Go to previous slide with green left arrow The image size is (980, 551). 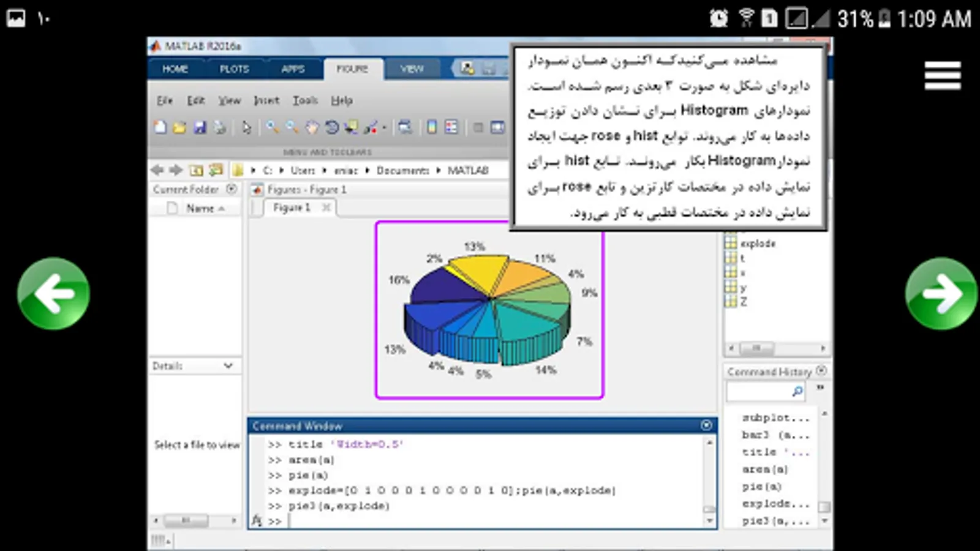(x=54, y=294)
